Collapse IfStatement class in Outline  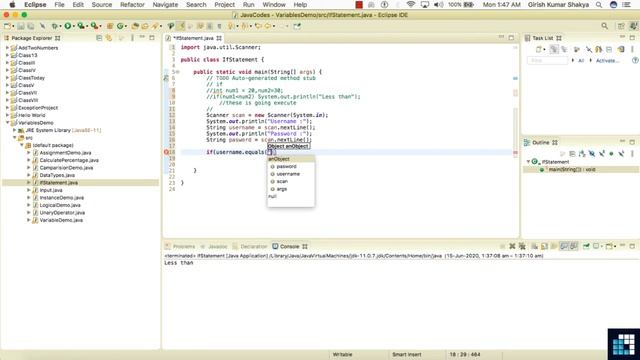pos(528,162)
